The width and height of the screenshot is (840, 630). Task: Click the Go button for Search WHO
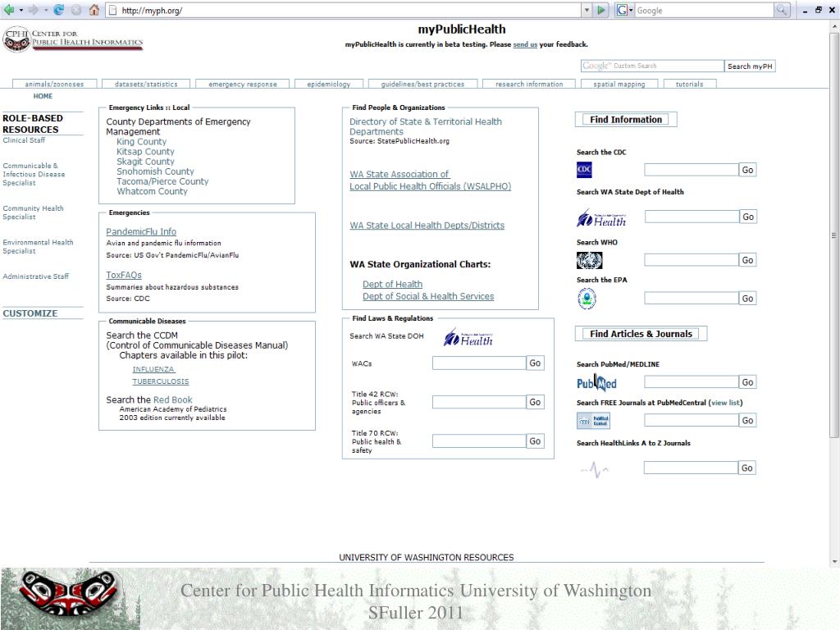click(747, 260)
